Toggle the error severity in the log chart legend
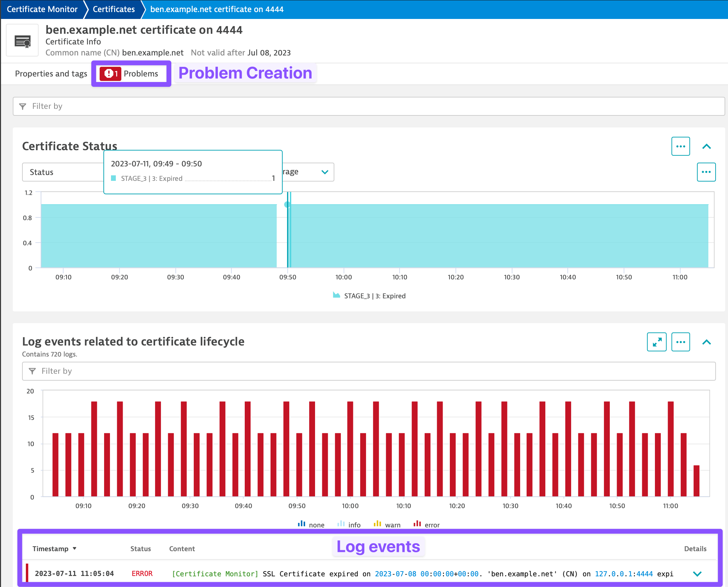This screenshot has height=587, width=728. [x=426, y=524]
